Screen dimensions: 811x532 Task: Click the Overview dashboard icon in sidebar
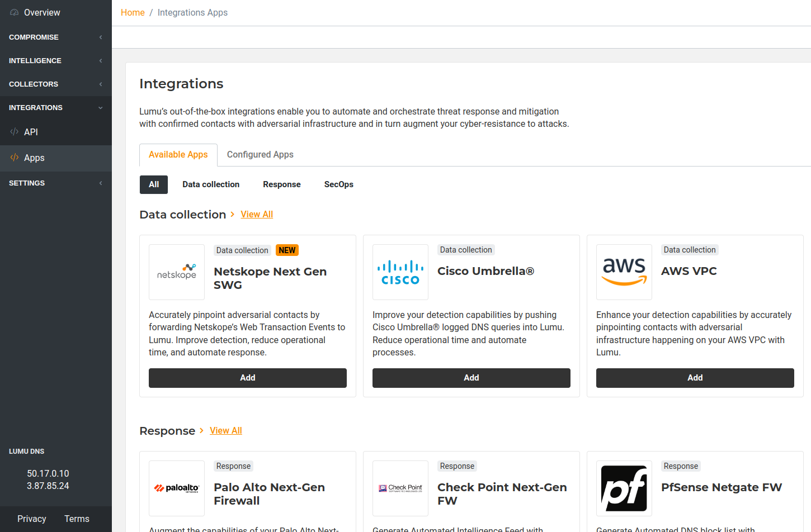point(15,12)
